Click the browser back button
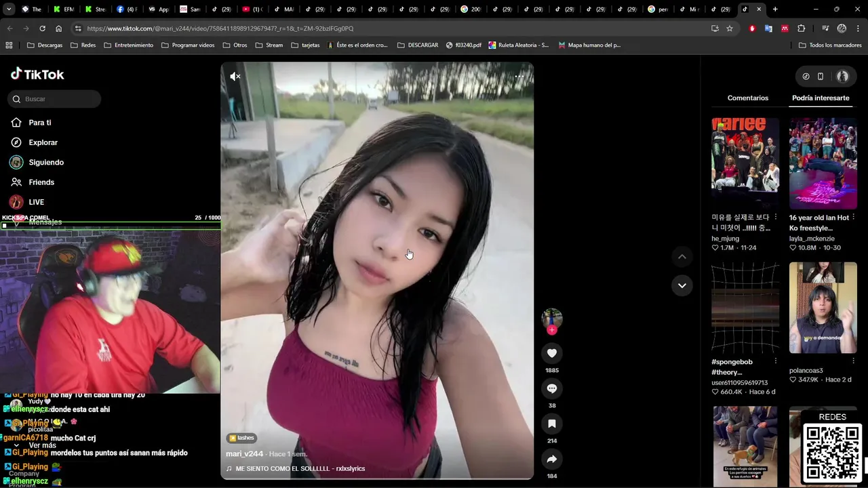The width and height of the screenshot is (868, 488). click(x=9, y=28)
